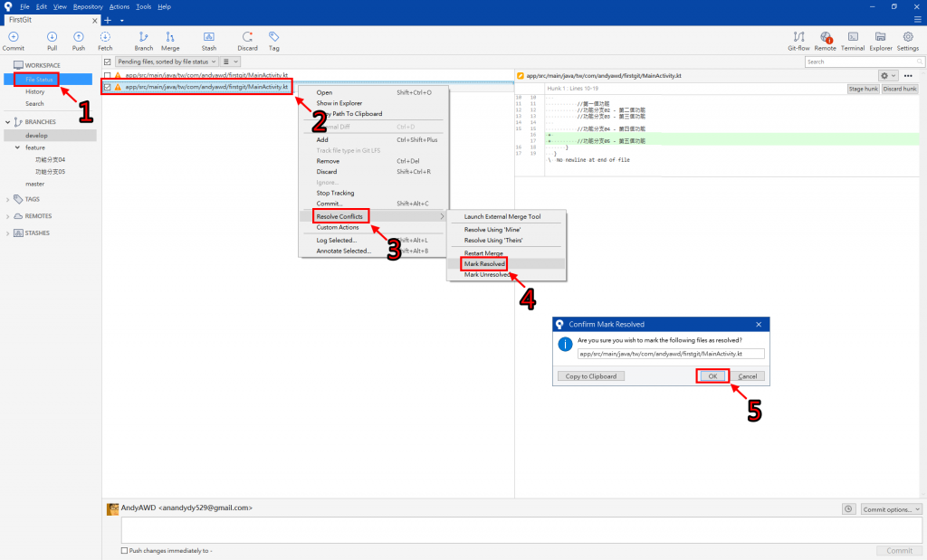Click the Copy to Clipboard button
This screenshot has width=927, height=560.
590,376
